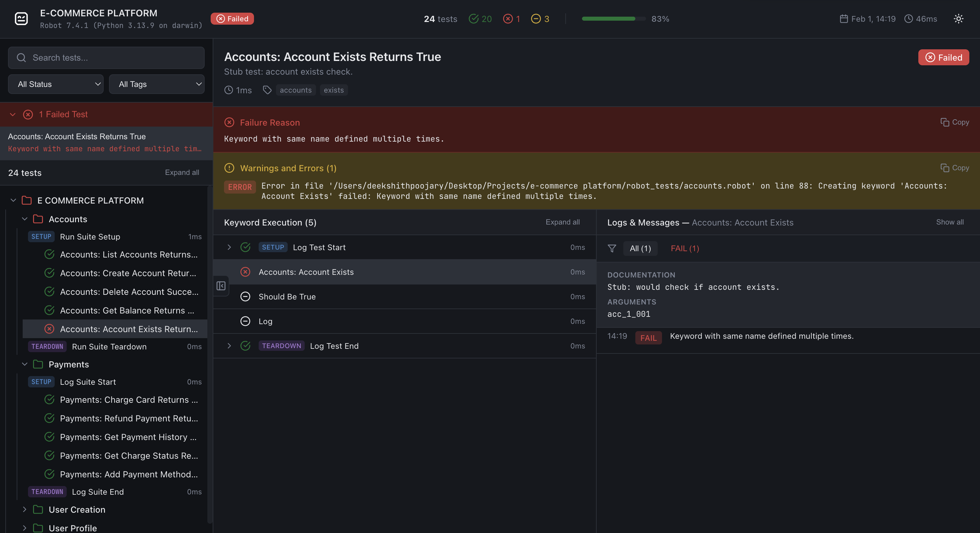This screenshot has height=533, width=980.
Task: Click the tag icon beside accounts tag
Action: pyautogui.click(x=267, y=90)
